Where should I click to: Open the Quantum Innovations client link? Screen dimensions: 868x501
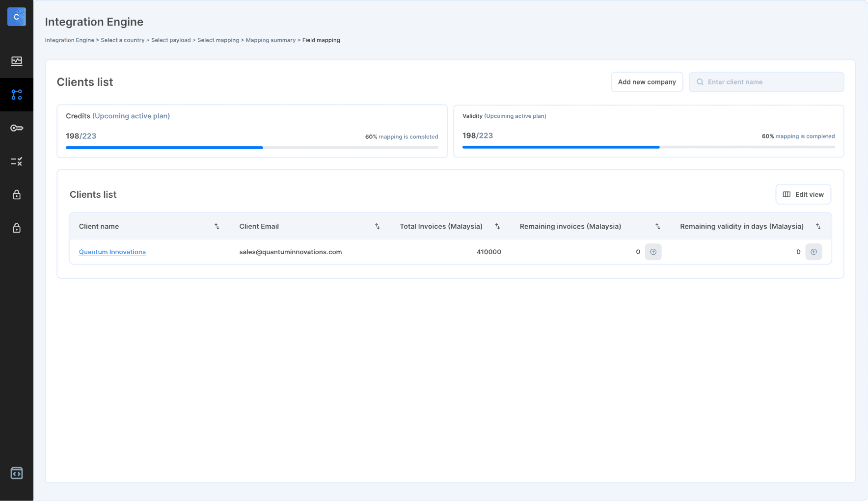click(112, 252)
